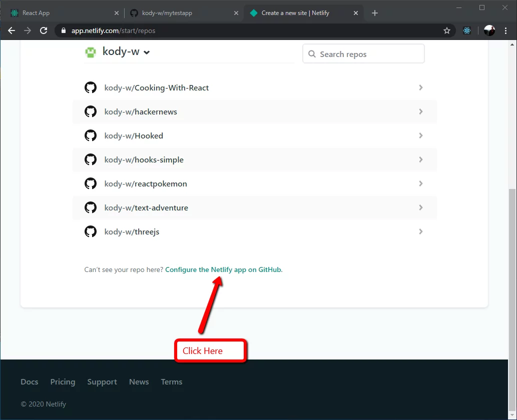
Task: Click the chevron on the hooks-simple row
Action: pos(421,159)
